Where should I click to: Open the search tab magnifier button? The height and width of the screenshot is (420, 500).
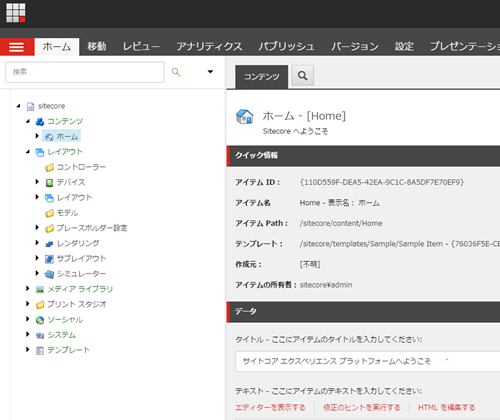(x=303, y=76)
